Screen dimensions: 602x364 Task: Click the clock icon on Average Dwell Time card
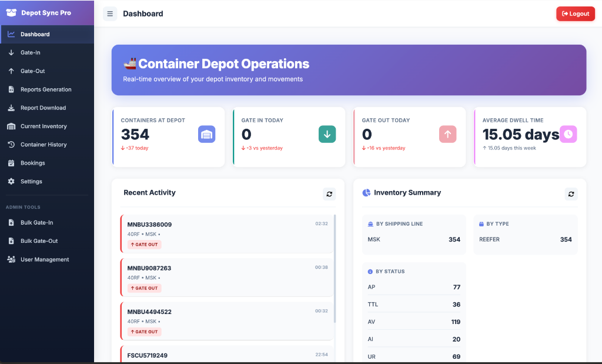567,134
